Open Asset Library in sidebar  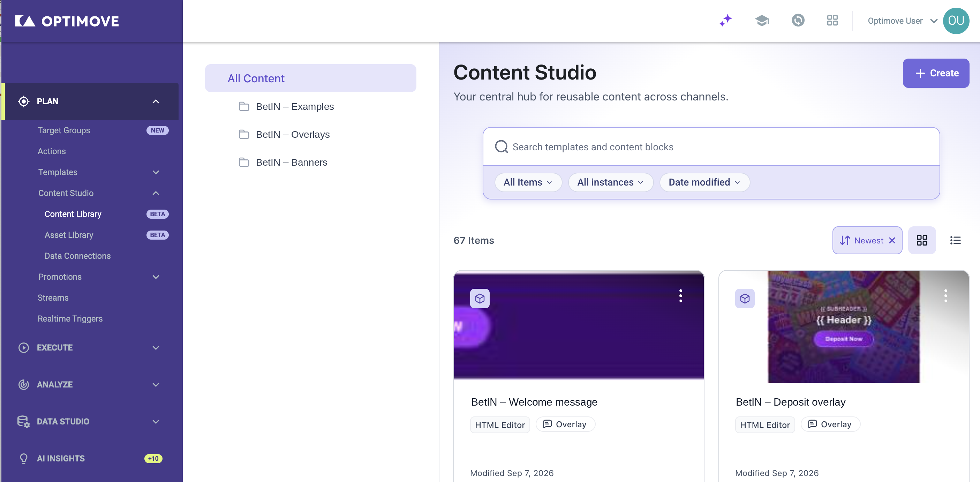click(69, 235)
